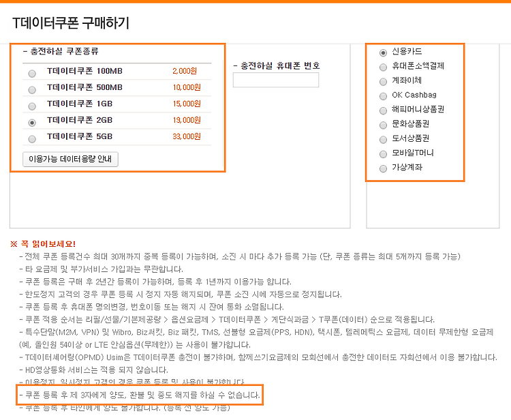
Task: Click the 33,000원 price text
Action: (x=187, y=136)
